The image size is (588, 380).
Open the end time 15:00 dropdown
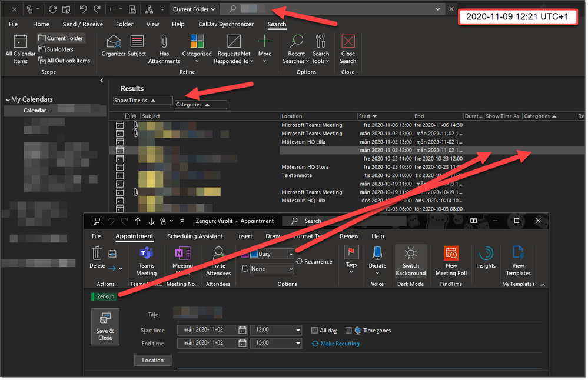pos(298,344)
